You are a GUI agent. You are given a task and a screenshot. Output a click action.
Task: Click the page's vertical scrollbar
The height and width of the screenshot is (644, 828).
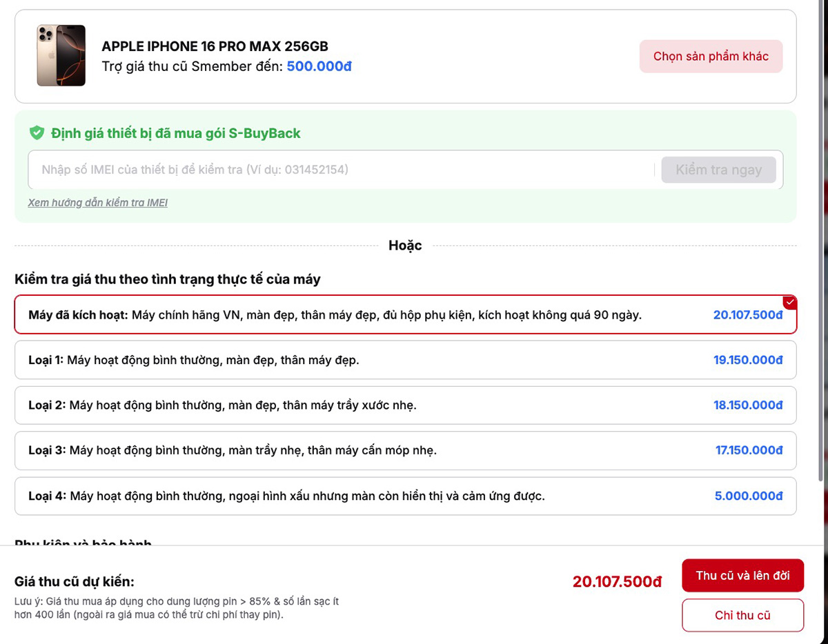click(819, 241)
